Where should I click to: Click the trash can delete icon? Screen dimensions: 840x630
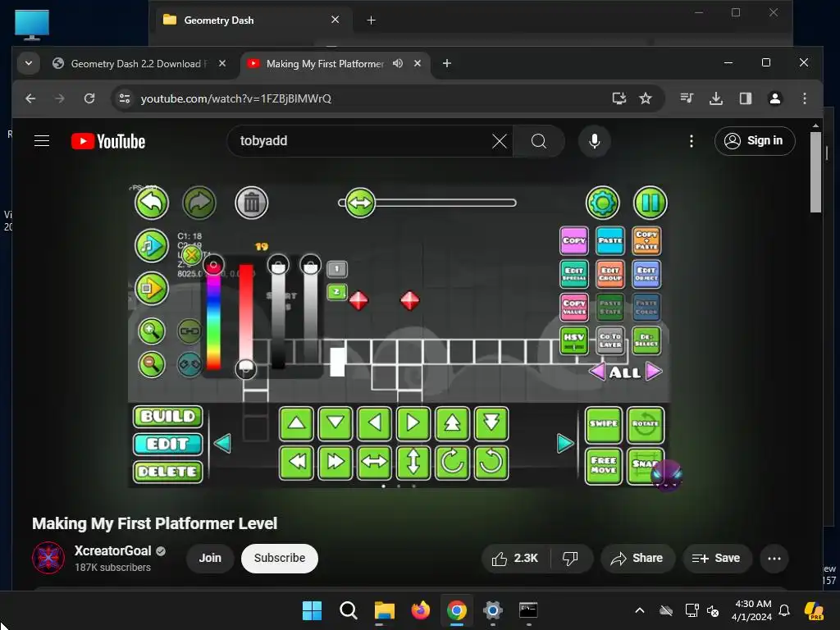(x=251, y=203)
